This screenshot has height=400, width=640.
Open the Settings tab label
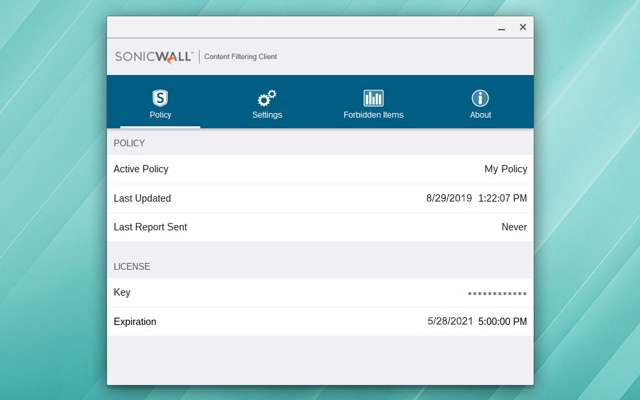click(267, 115)
